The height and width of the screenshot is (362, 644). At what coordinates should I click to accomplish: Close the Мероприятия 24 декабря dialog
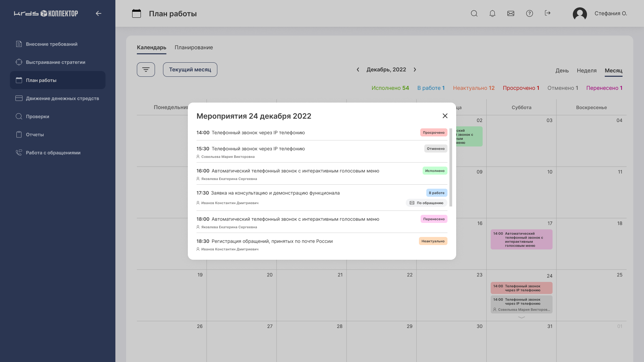(x=445, y=116)
